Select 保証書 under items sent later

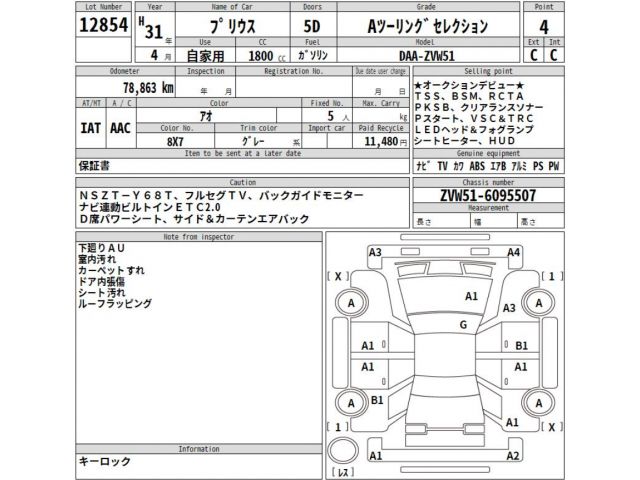click(94, 166)
